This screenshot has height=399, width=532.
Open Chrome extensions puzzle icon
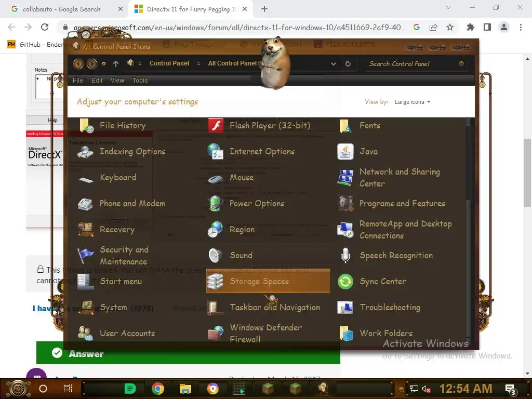(470, 27)
